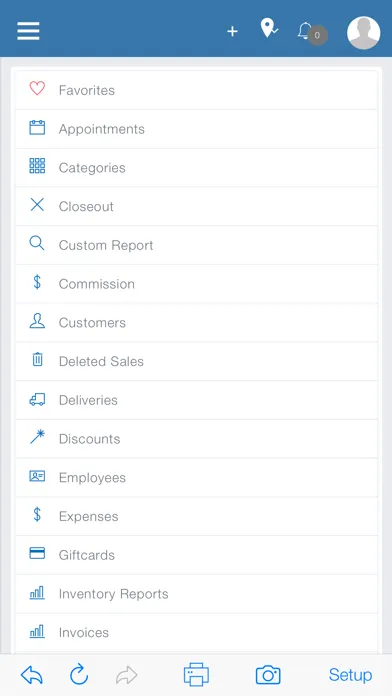Open notifications bell icon
392x696 pixels.
[x=305, y=31]
